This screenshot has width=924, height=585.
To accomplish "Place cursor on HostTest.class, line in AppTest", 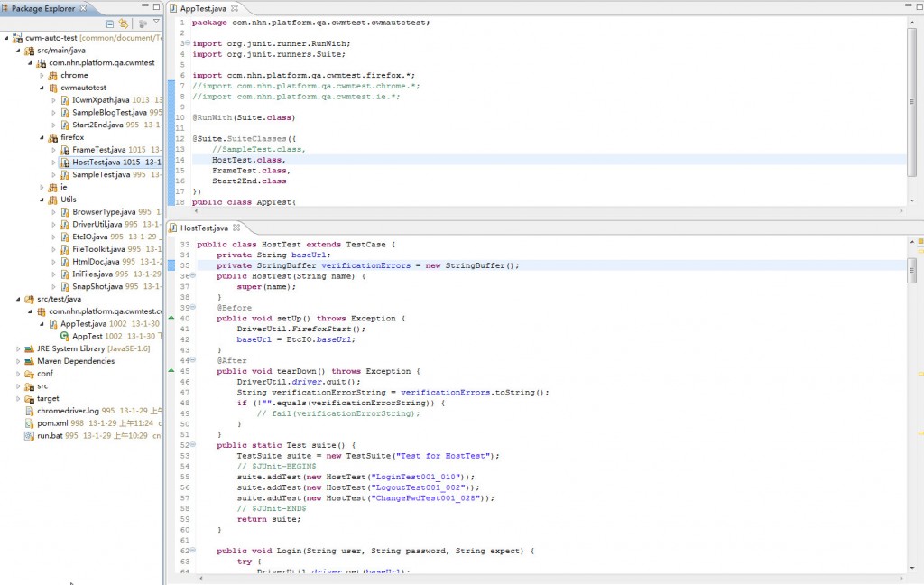I will click(249, 160).
